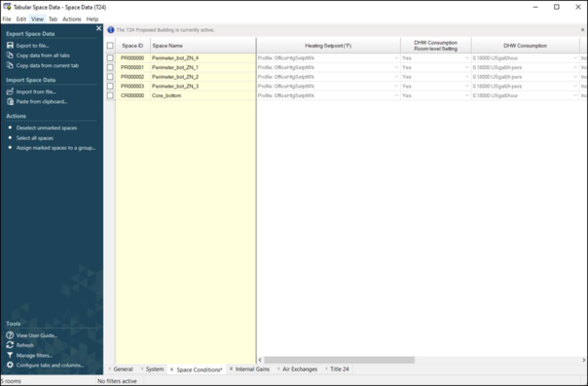Image resolution: width=588 pixels, height=386 pixels.
Task: Open DHW Room-level Setting dropdown for Core_bottom
Action: [467, 95]
